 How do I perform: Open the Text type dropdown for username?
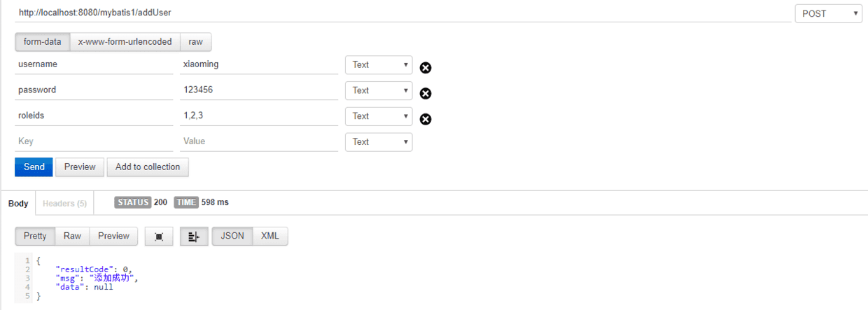pyautogui.click(x=379, y=64)
